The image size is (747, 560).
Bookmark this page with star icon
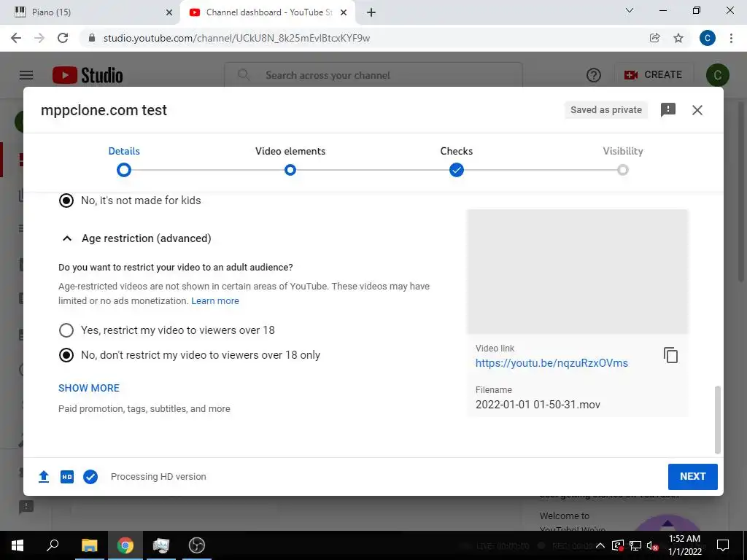tap(678, 38)
